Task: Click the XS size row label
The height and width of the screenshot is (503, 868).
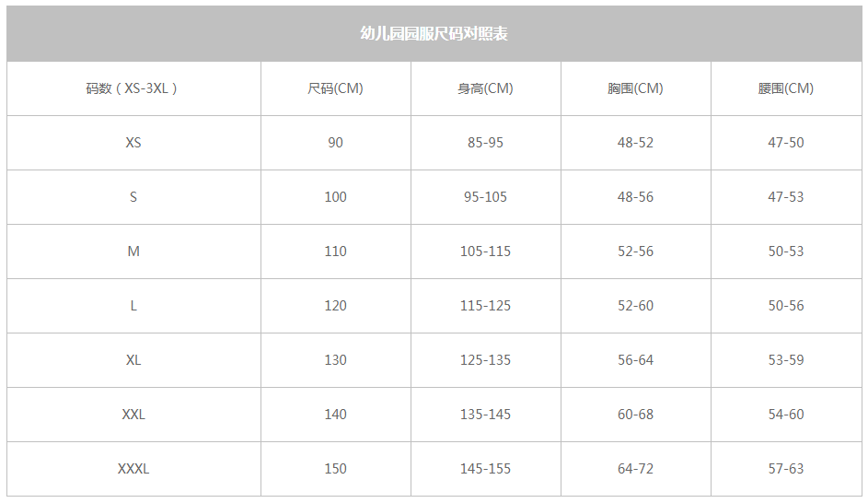Action: pos(133,143)
